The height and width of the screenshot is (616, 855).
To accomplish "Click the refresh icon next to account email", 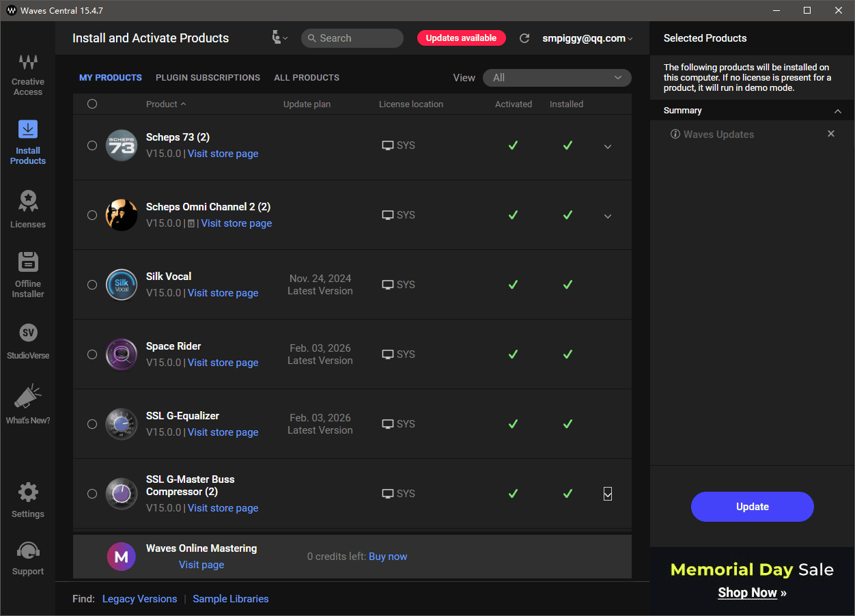I will 524,38.
